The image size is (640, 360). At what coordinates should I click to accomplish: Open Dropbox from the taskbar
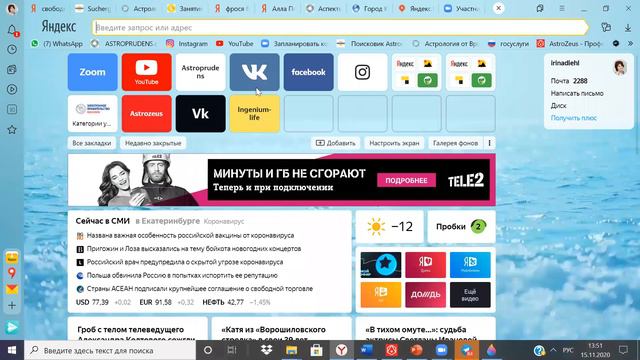[x=267, y=350]
